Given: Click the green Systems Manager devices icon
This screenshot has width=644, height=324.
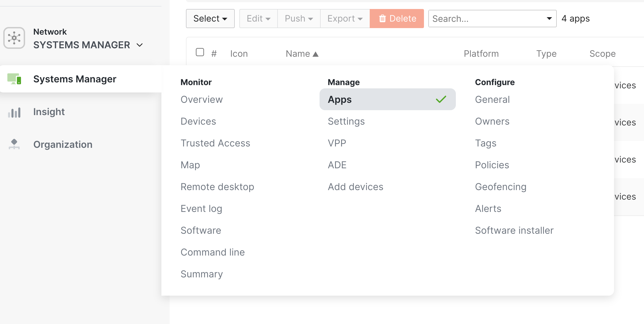Looking at the screenshot, I should [14, 79].
